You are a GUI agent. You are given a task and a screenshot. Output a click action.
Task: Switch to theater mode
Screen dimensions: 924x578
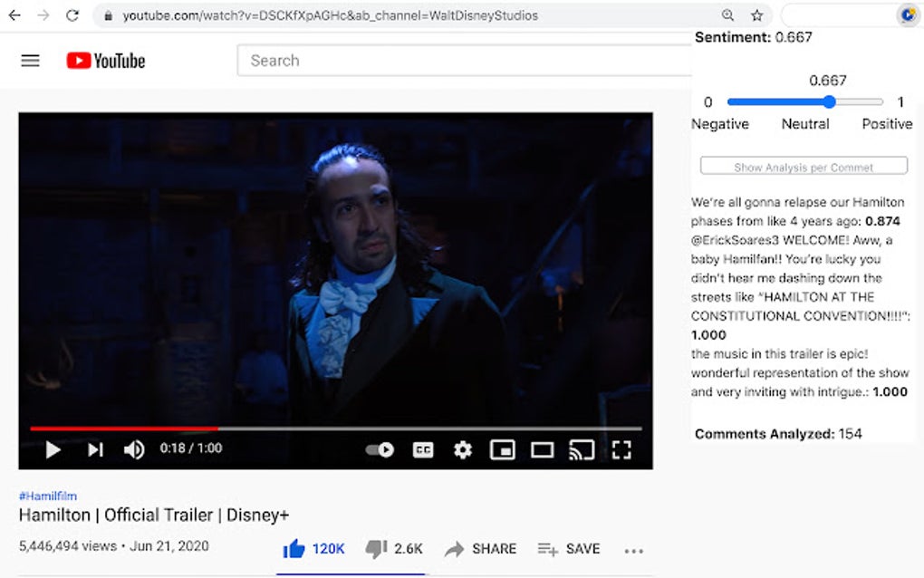point(543,449)
